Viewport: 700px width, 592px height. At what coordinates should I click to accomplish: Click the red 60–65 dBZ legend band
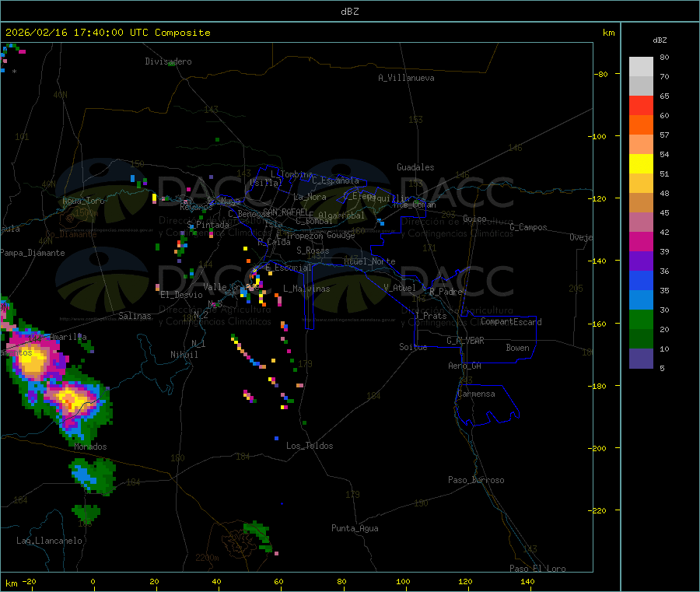[641, 105]
